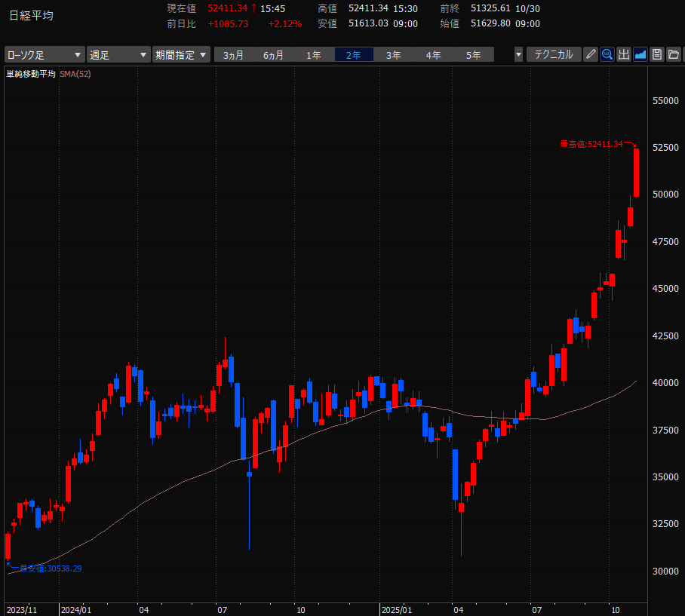This screenshot has width=685, height=616.
Task: Select the 3ヵ月 period tab
Action: pyautogui.click(x=233, y=55)
